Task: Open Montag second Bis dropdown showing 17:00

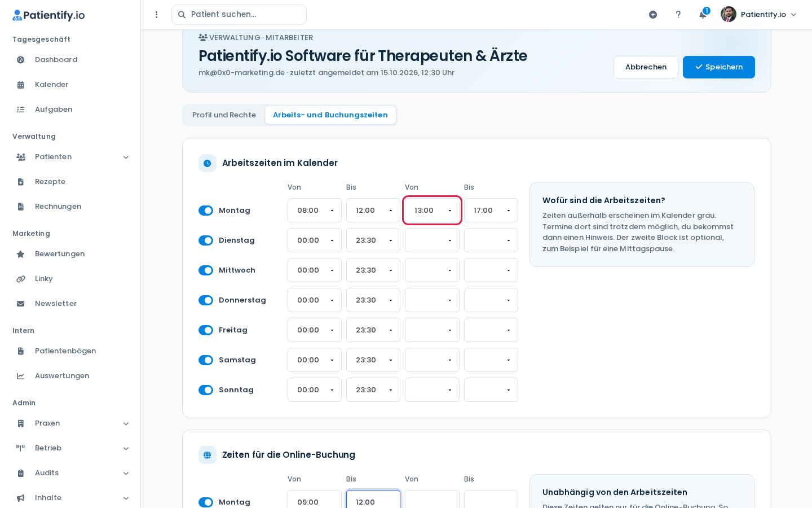Action: (491, 211)
